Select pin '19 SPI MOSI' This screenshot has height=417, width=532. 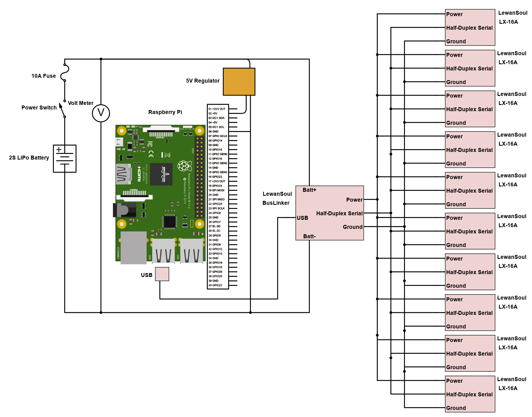217,190
